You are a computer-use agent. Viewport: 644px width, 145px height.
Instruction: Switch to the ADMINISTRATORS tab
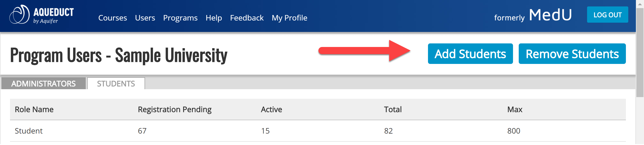[44, 84]
